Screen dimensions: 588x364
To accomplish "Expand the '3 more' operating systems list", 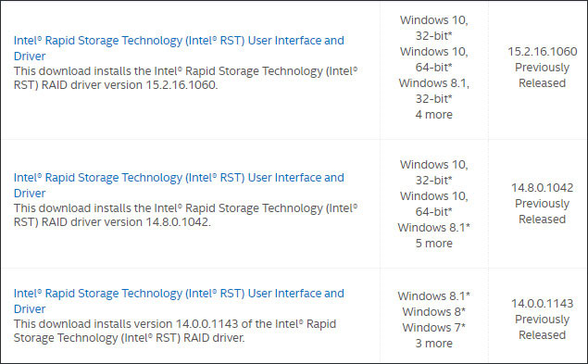I will click(x=434, y=344).
